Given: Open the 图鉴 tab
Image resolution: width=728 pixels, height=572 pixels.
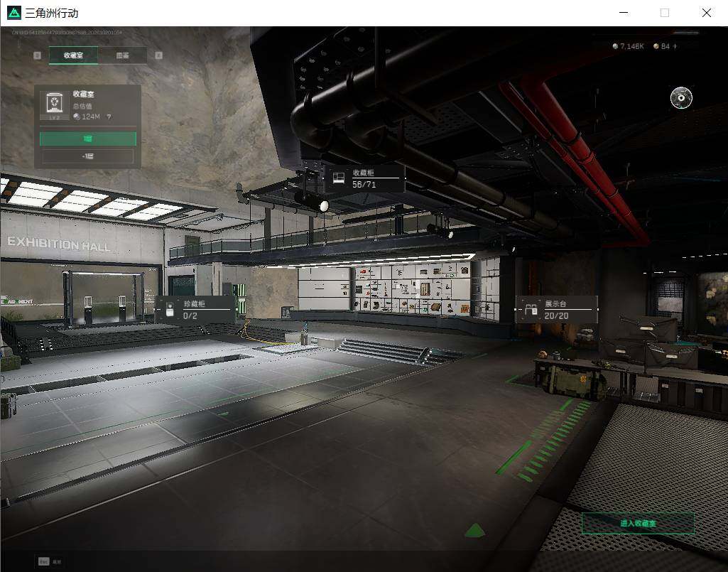Looking at the screenshot, I should pyautogui.click(x=123, y=55).
